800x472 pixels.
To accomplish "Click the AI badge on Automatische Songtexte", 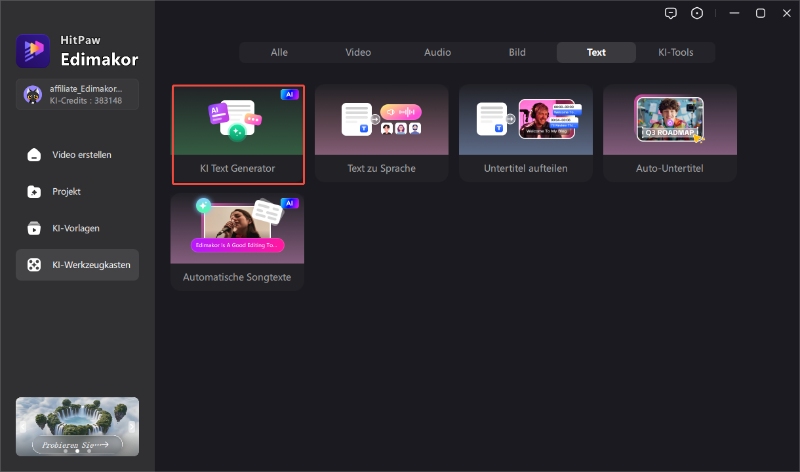I will (289, 203).
